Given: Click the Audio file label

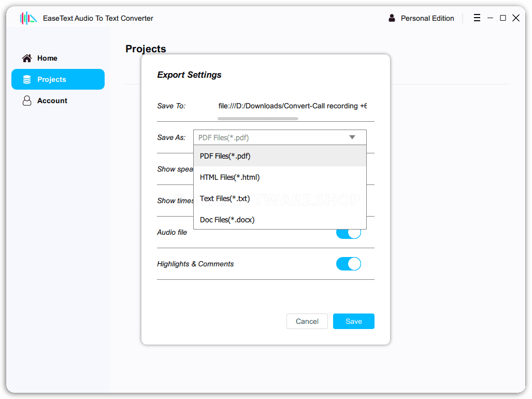Looking at the screenshot, I should click(x=172, y=233).
